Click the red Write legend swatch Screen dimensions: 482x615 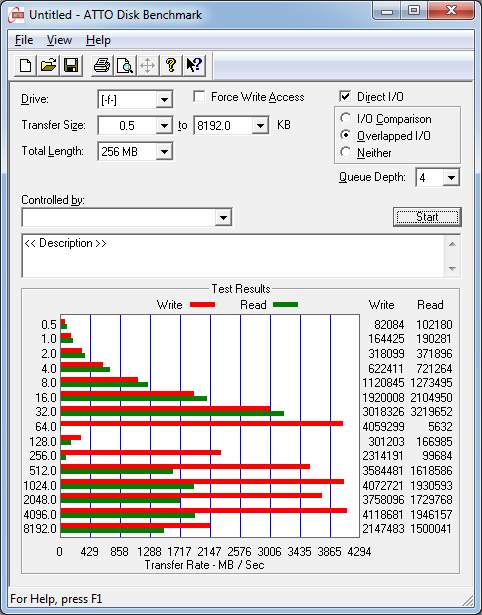[202, 305]
